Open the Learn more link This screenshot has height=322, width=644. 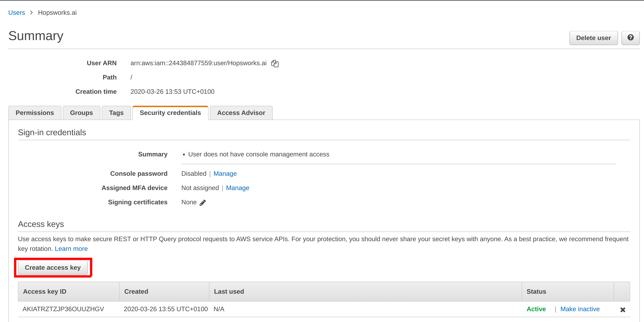pyautogui.click(x=71, y=249)
